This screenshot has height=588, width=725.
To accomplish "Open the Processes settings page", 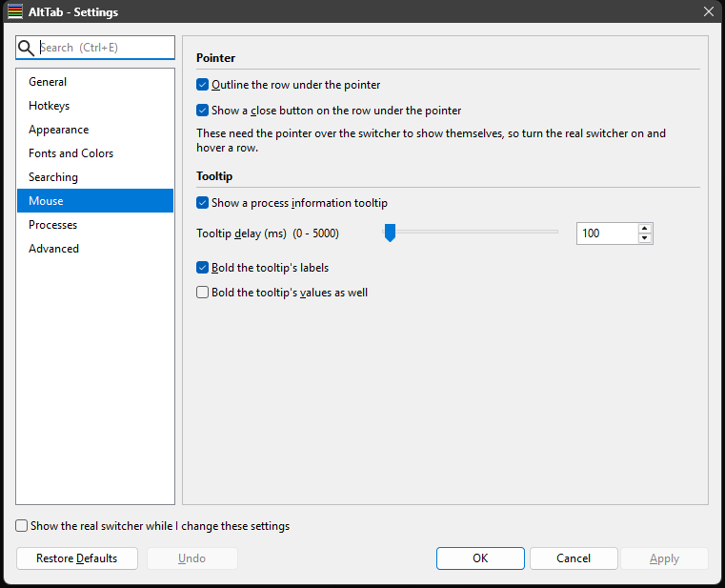I will coord(95,225).
